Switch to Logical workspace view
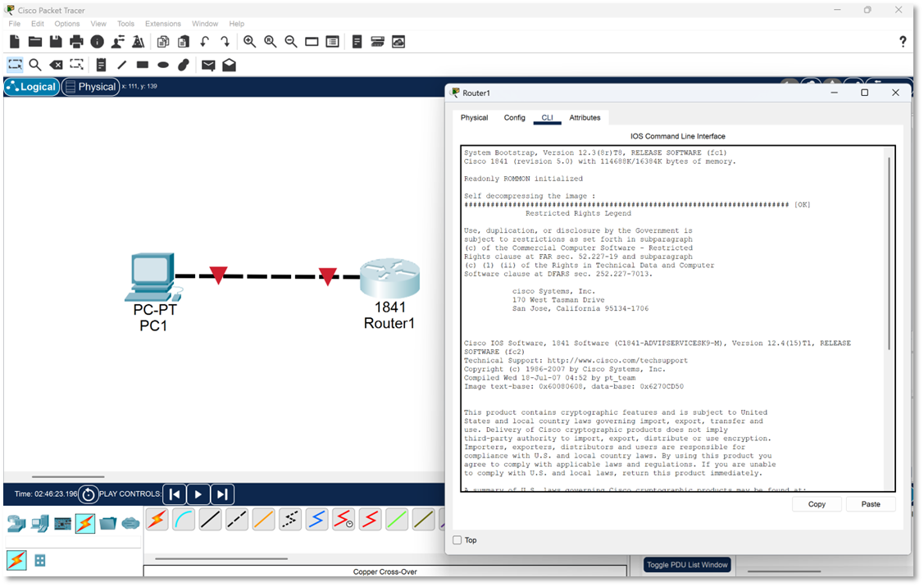 32,87
